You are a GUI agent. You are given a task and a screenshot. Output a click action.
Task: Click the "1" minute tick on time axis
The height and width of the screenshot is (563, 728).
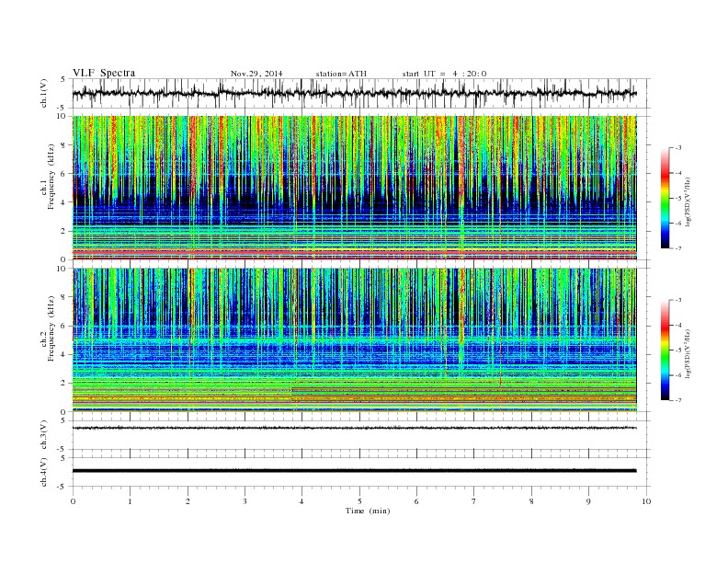click(x=130, y=501)
